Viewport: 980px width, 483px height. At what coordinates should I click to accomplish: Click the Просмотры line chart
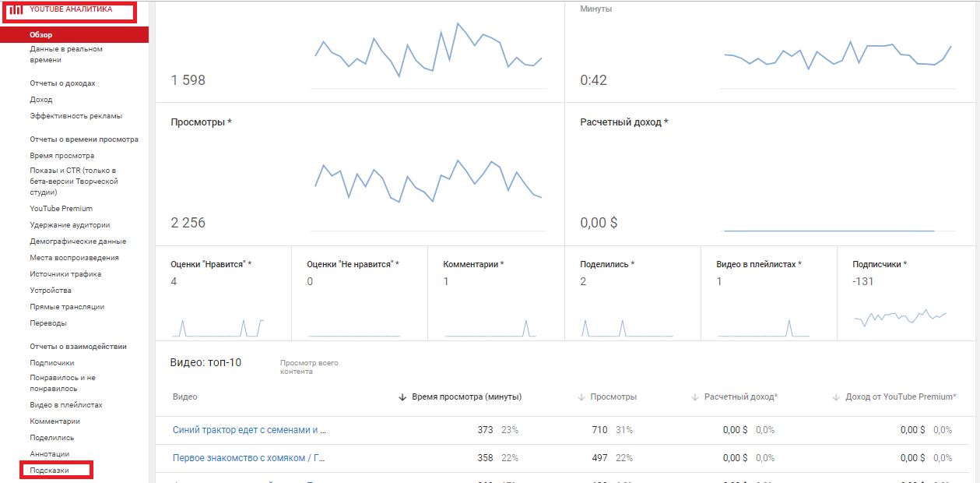[x=427, y=182]
